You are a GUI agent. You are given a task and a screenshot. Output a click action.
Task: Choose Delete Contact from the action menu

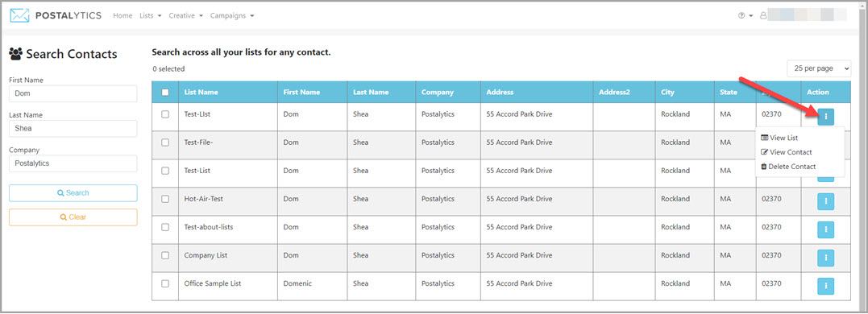(x=788, y=167)
